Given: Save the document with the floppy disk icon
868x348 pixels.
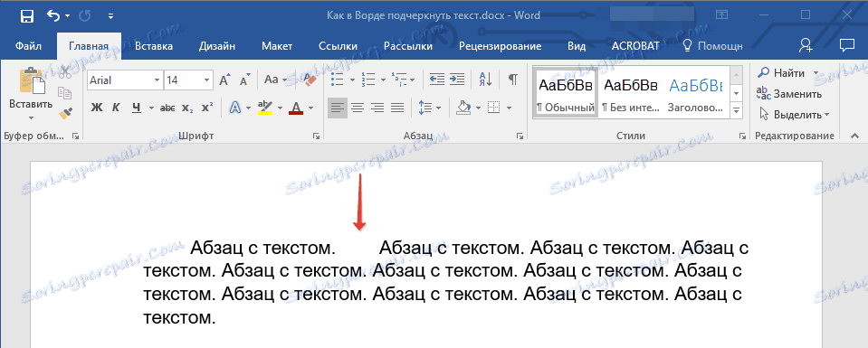Looking at the screenshot, I should coord(26,16).
